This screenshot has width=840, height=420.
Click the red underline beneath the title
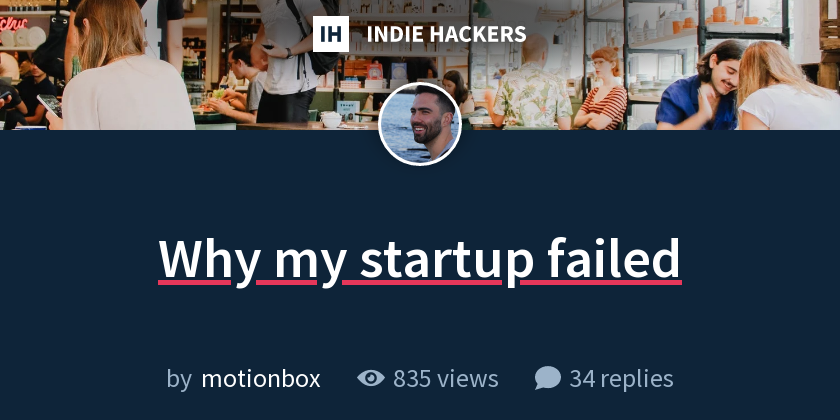pos(419,282)
